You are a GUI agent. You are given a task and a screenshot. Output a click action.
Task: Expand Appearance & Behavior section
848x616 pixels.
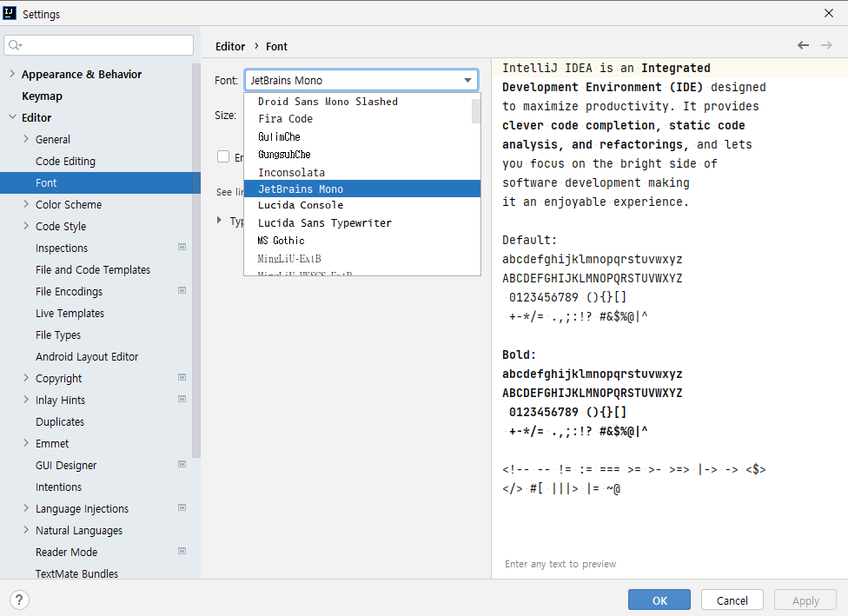[x=12, y=74]
